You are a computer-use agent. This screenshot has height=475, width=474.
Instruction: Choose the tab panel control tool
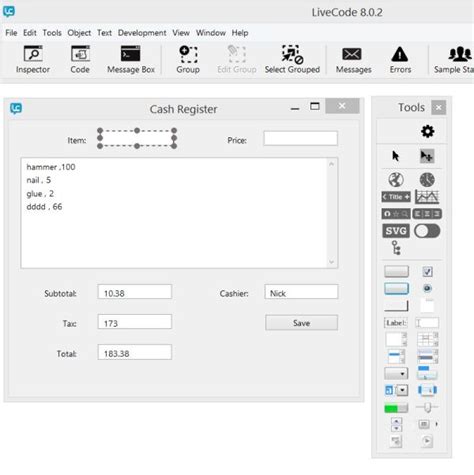pos(427,305)
